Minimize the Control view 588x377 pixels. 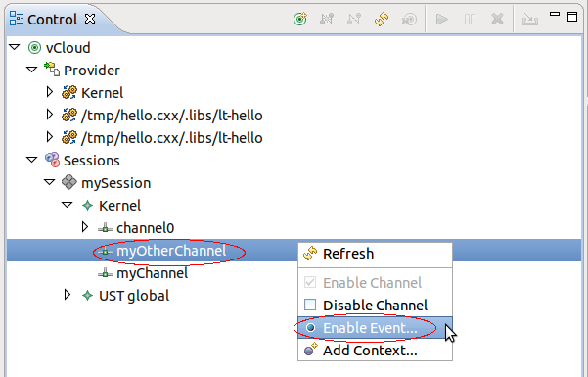tap(555, 14)
